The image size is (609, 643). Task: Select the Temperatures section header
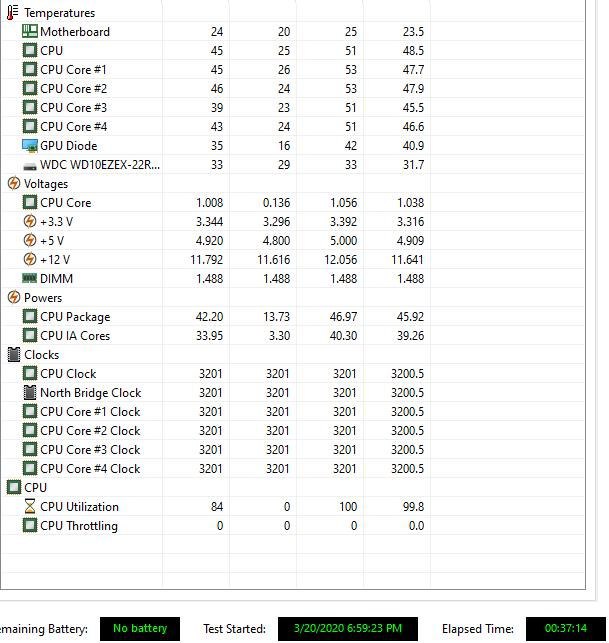59,13
